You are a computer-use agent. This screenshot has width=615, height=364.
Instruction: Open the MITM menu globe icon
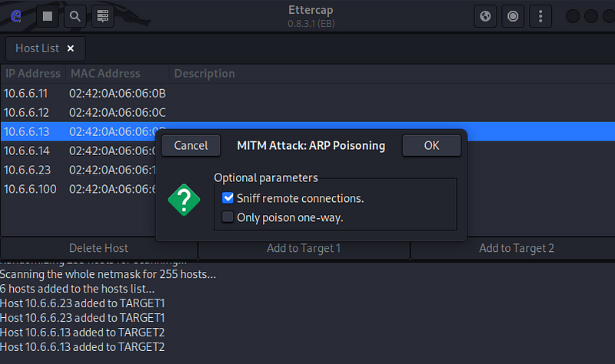click(x=485, y=16)
